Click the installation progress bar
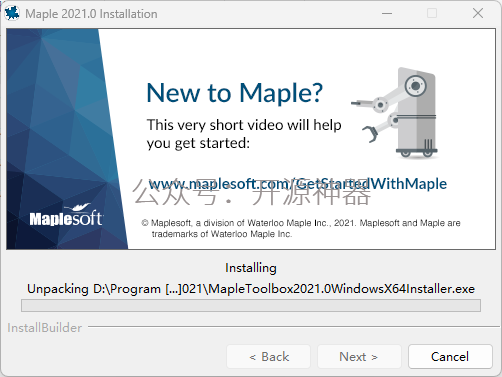 (251, 305)
